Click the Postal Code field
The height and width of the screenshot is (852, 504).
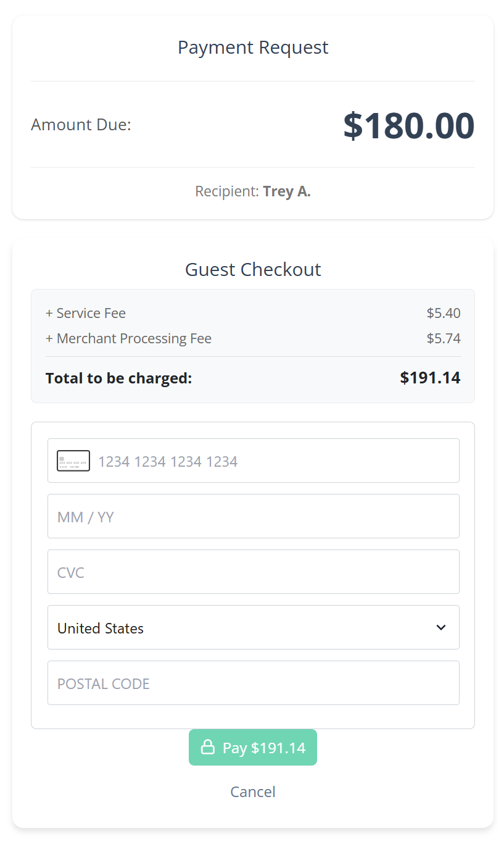(x=253, y=683)
